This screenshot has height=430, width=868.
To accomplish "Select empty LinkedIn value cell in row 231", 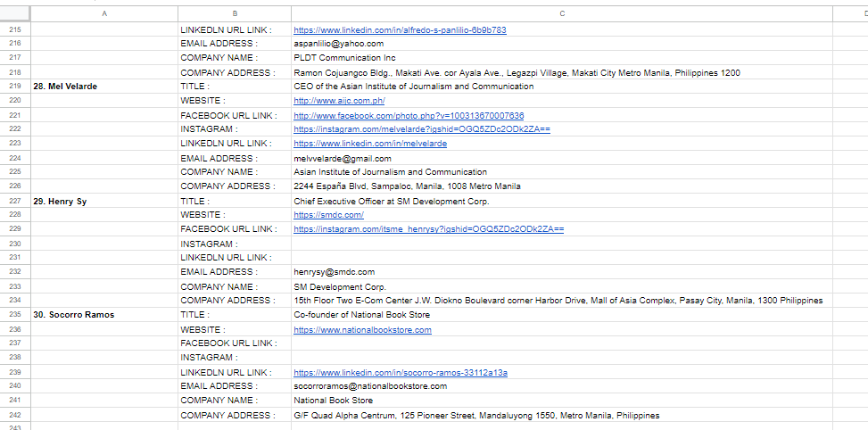I will [562, 257].
